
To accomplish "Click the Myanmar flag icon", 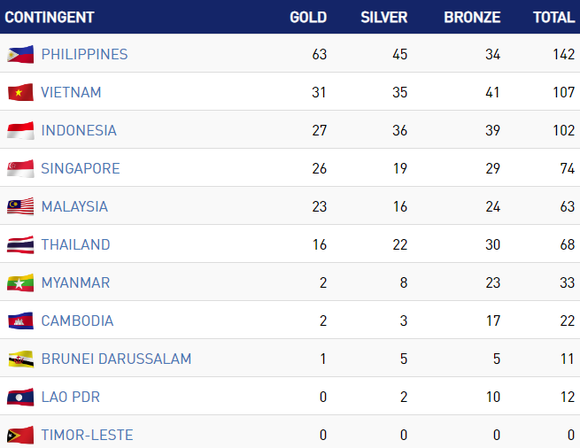I will [21, 283].
